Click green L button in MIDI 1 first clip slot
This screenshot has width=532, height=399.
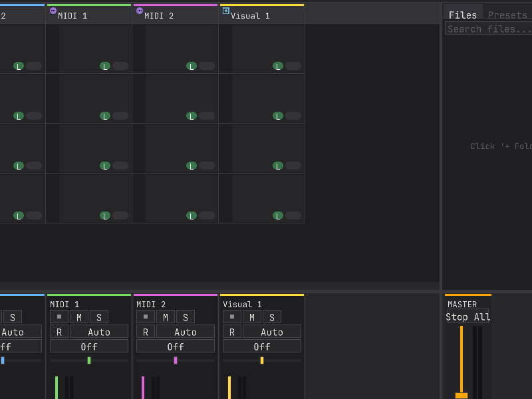[x=105, y=66]
